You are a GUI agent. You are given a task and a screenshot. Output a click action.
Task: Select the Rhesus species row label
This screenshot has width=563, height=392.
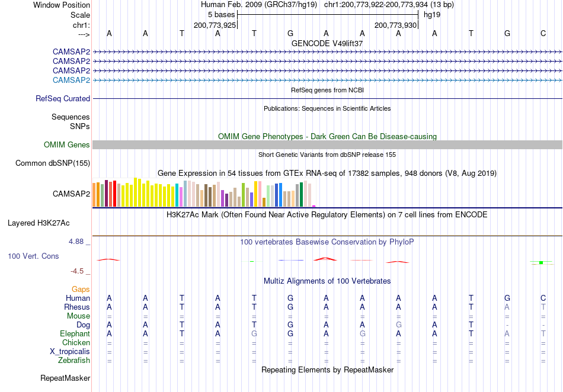pos(77,307)
